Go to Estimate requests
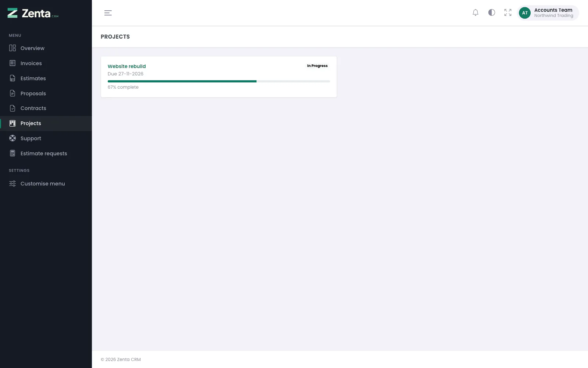Screen dimensions: 588x368 tap(46, 153)
